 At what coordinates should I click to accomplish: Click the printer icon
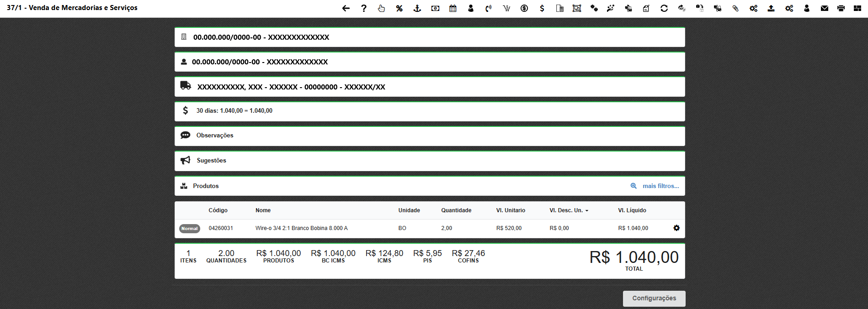click(x=841, y=8)
